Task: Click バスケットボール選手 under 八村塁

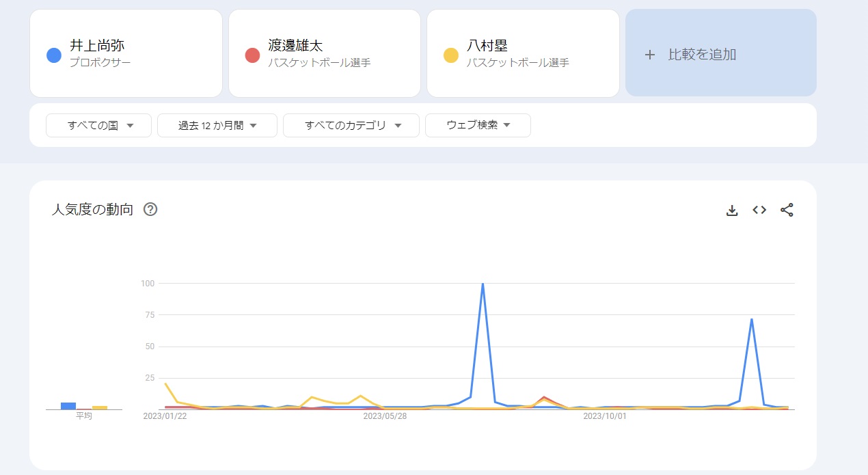Action: (x=517, y=63)
